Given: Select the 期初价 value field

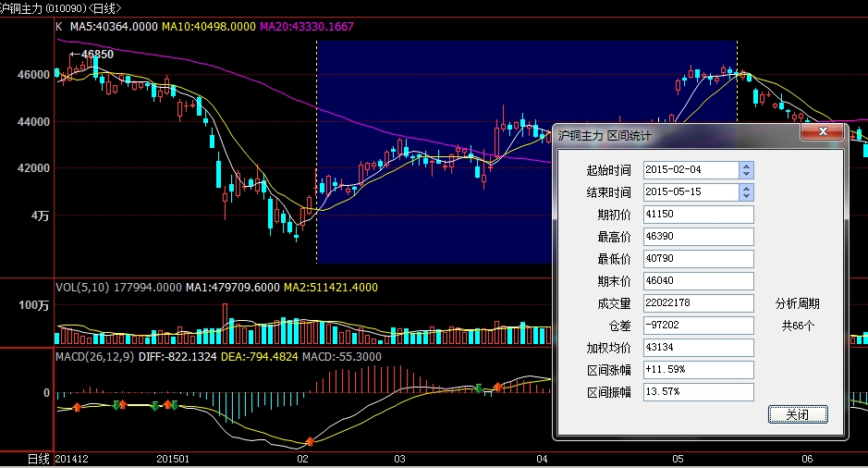Looking at the screenshot, I should coord(698,215).
